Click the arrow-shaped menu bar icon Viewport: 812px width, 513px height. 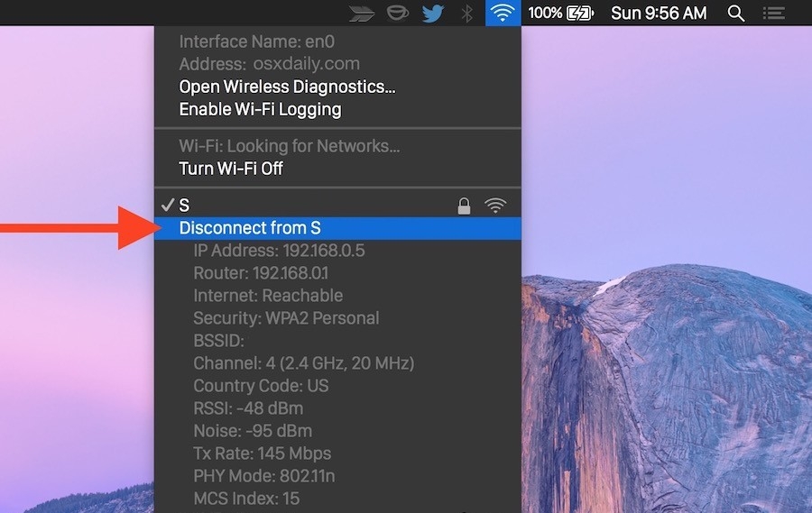(362, 14)
